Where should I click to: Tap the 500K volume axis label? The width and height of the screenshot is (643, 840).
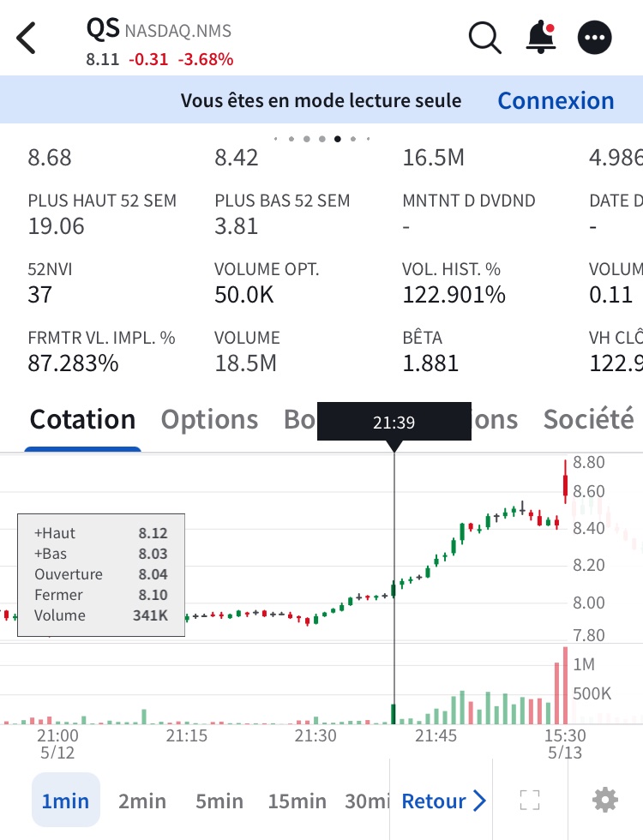592,693
